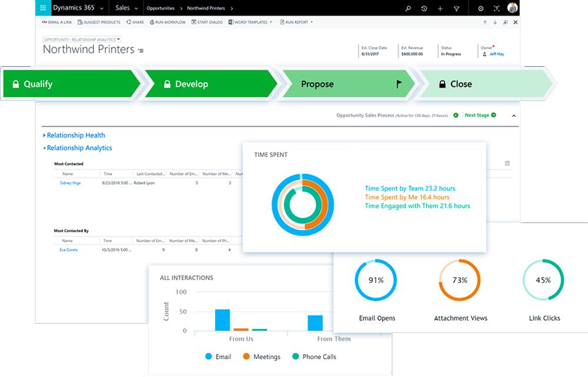Click the Est. Revenue field

coord(412,51)
